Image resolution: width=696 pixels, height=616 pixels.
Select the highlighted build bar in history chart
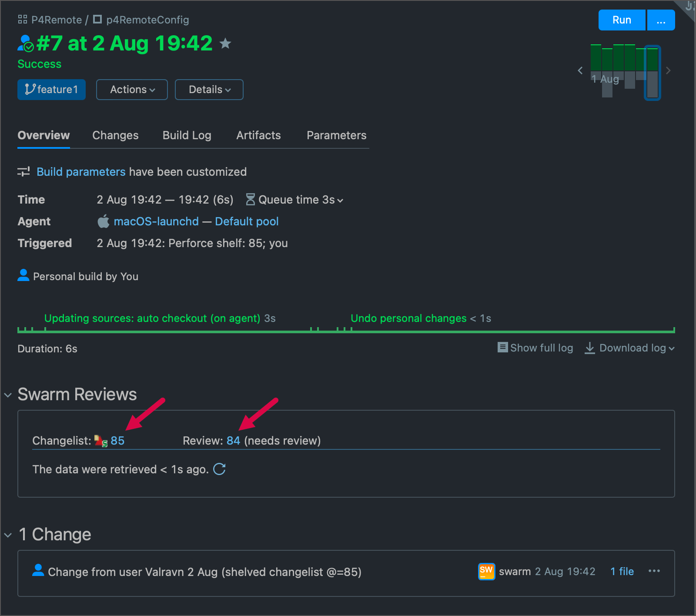[x=652, y=73]
